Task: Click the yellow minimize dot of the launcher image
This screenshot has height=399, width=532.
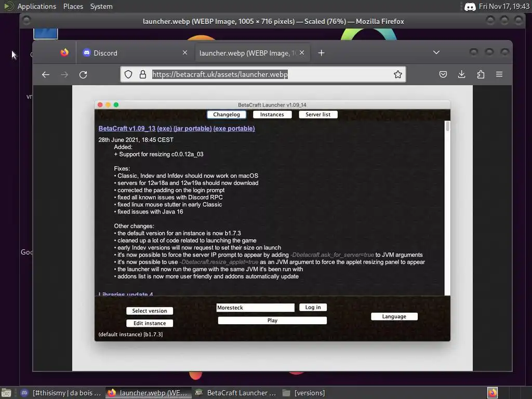Action: [x=108, y=105]
